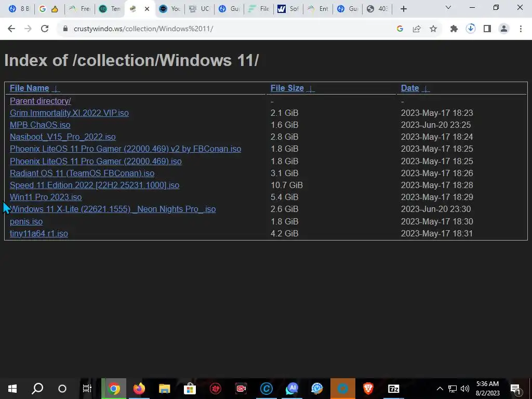Close the active crustywindo tab
This screenshot has height=399, width=532.
click(147, 9)
